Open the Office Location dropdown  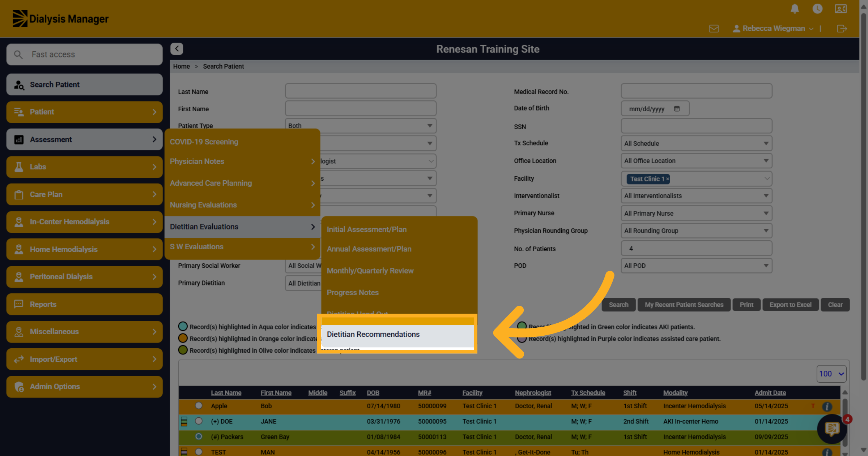coord(696,161)
